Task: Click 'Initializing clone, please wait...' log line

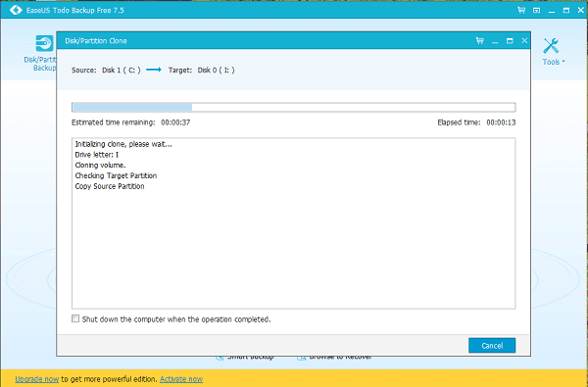Action: tap(123, 144)
